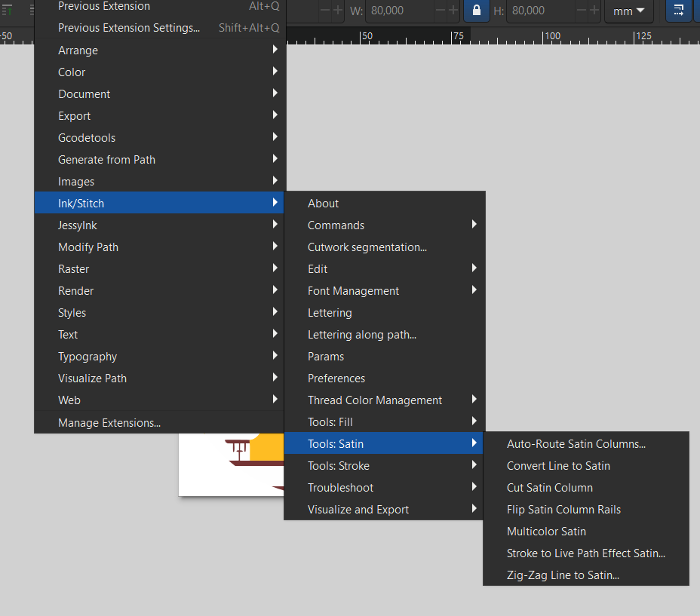The width and height of the screenshot is (700, 616).
Task: Choose Convert Line to Satin
Action: (586, 466)
